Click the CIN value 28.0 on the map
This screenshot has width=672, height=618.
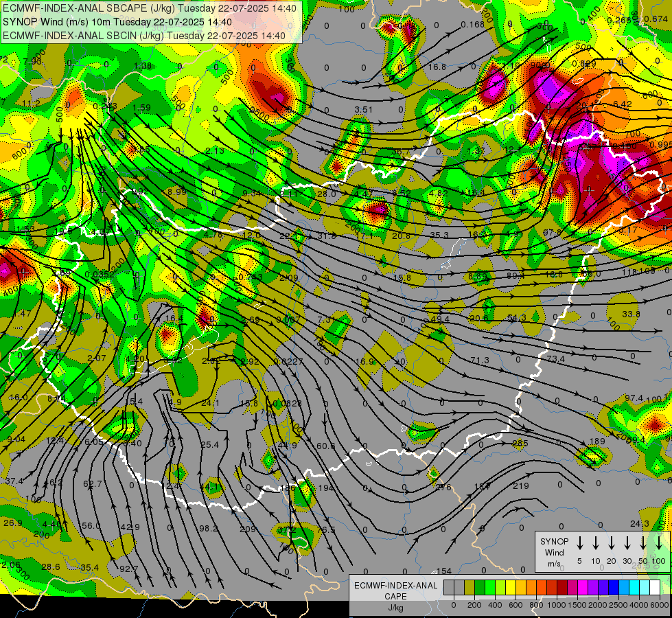327,194
